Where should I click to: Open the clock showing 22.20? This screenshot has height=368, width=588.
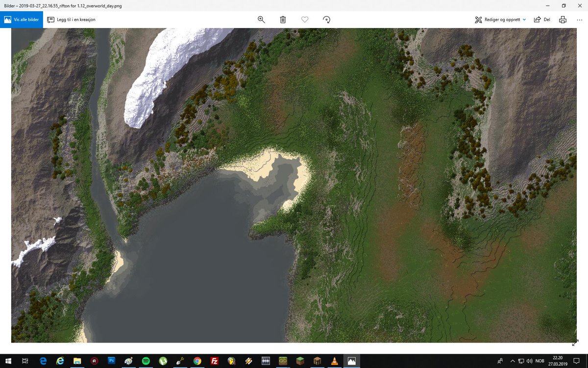tap(558, 361)
